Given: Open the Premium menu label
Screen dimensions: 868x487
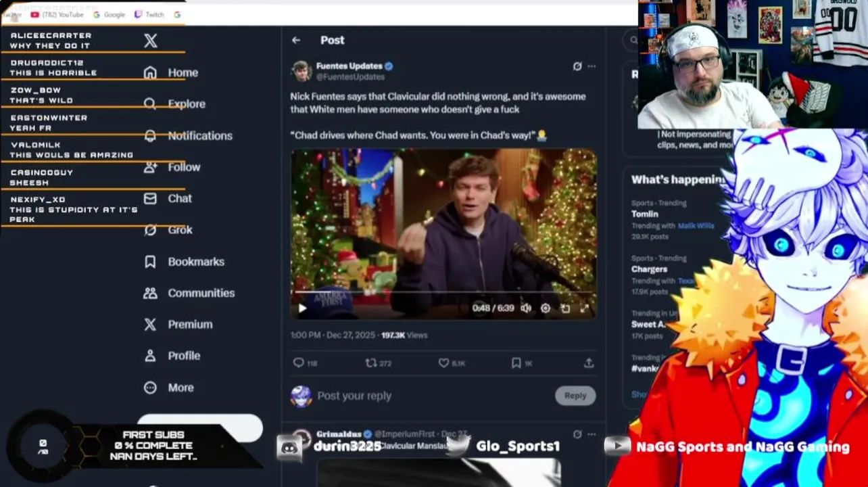Looking at the screenshot, I should [x=190, y=325].
